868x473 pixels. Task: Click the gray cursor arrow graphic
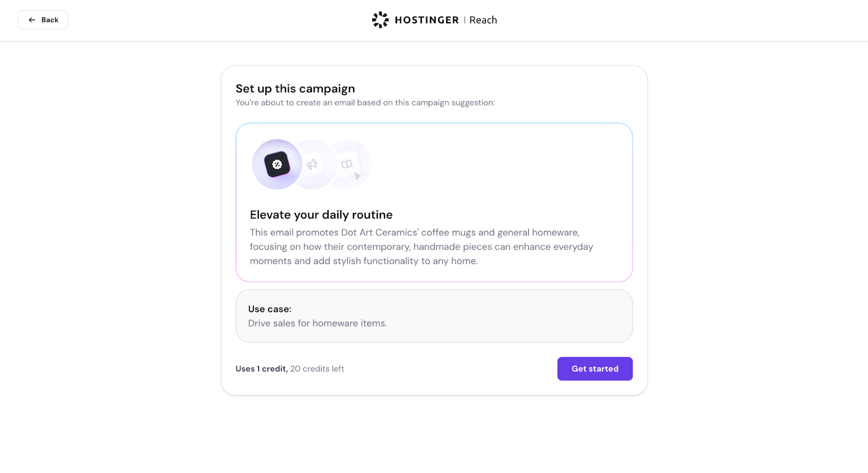[x=358, y=176]
